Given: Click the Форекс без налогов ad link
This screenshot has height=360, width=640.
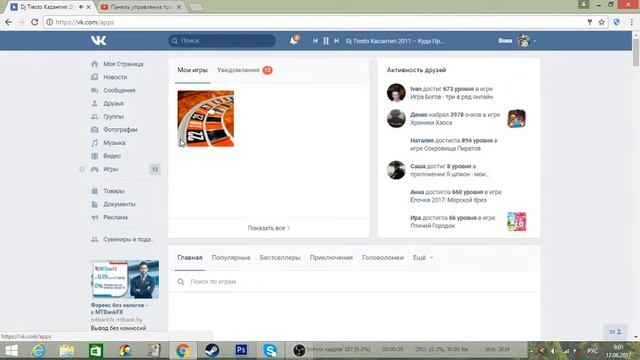Looking at the screenshot, I should [119, 309].
